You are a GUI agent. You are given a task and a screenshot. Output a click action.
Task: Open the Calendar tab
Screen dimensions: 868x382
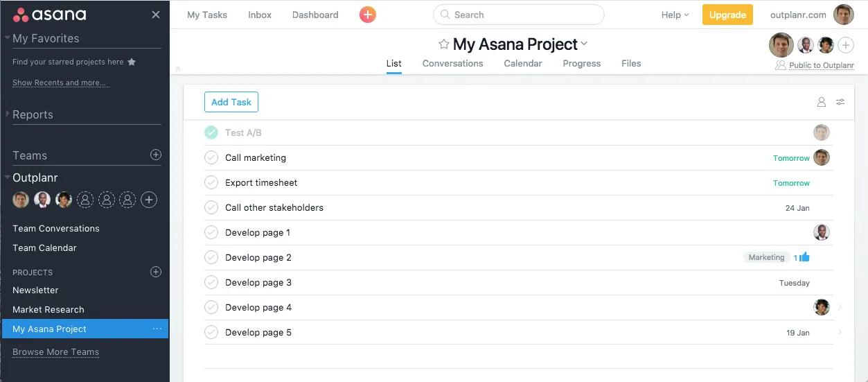pos(523,63)
